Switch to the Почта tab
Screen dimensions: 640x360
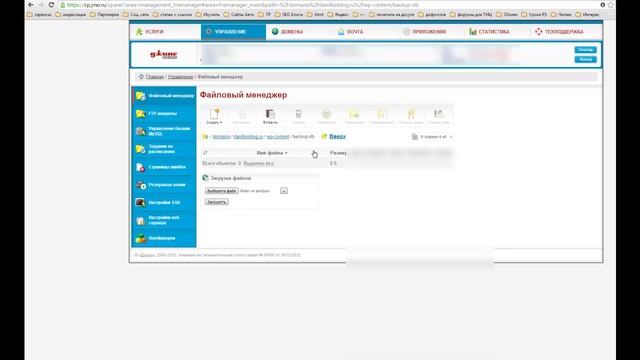(x=350, y=32)
